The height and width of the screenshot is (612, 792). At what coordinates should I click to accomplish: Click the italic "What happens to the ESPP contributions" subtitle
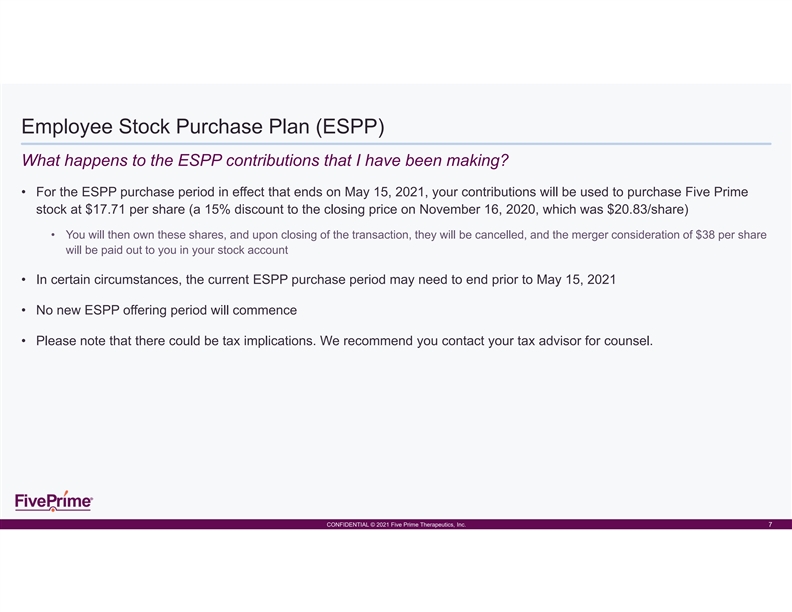click(259, 161)
